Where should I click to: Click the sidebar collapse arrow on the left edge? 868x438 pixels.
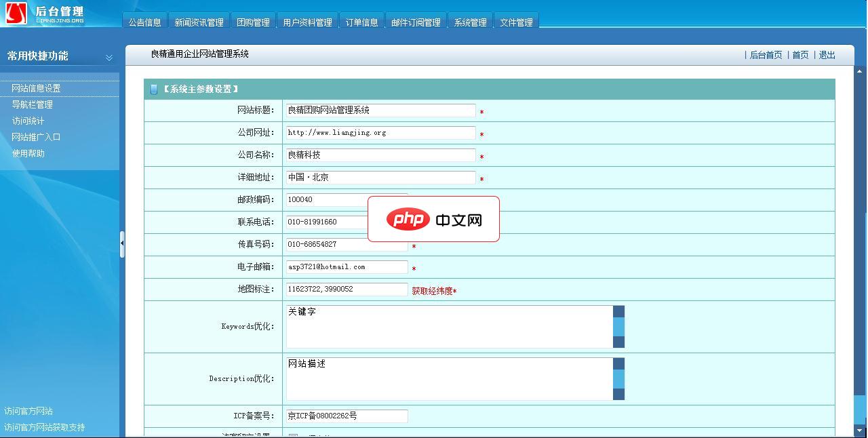click(x=123, y=244)
